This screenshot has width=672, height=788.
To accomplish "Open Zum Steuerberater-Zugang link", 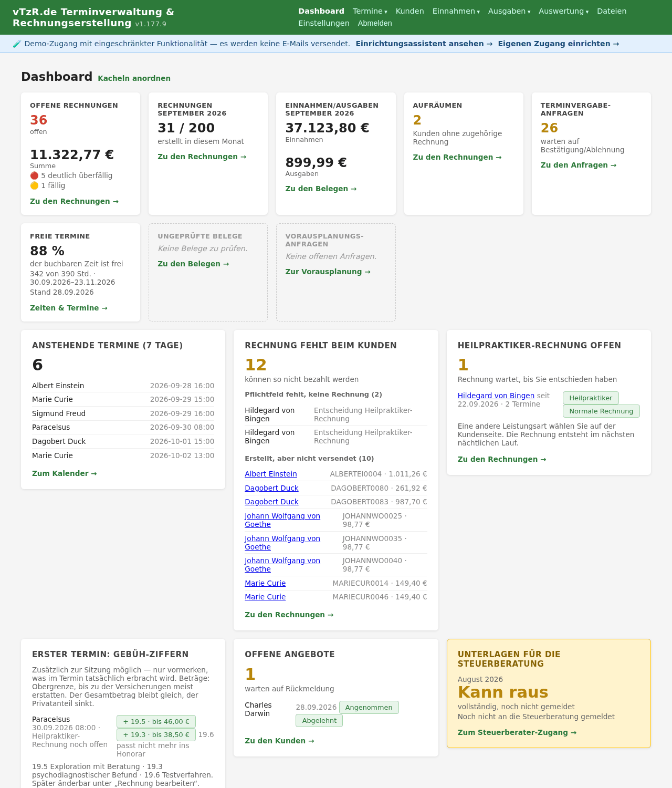I will 517,732.
